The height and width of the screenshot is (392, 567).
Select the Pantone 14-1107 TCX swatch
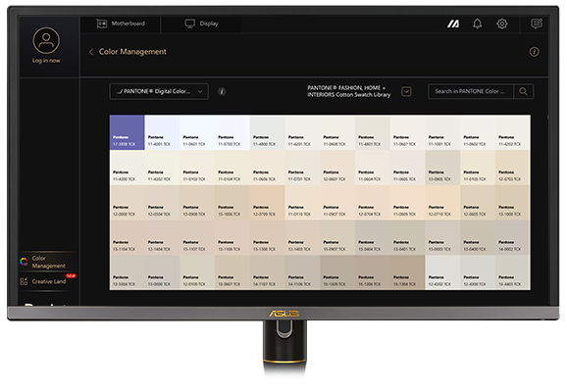267,272
